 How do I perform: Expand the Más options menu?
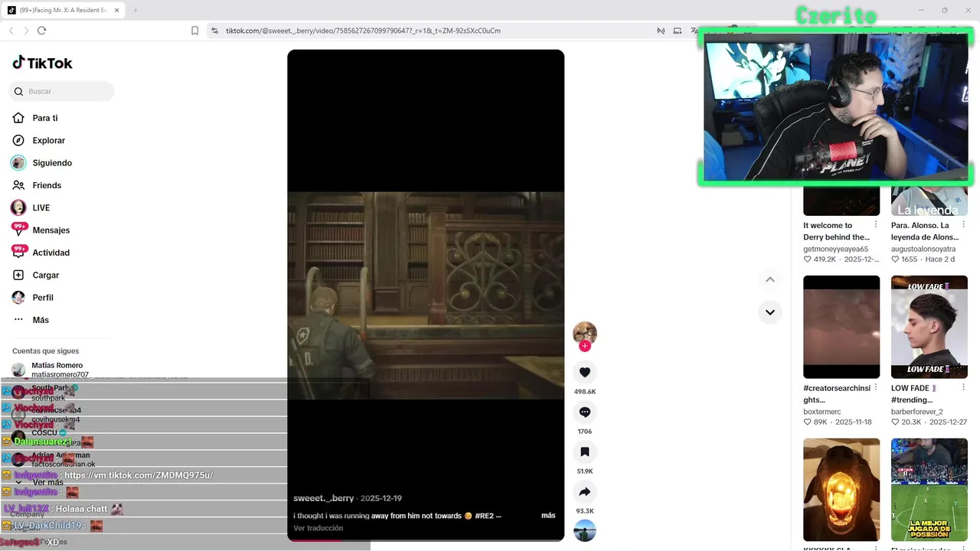[41, 320]
